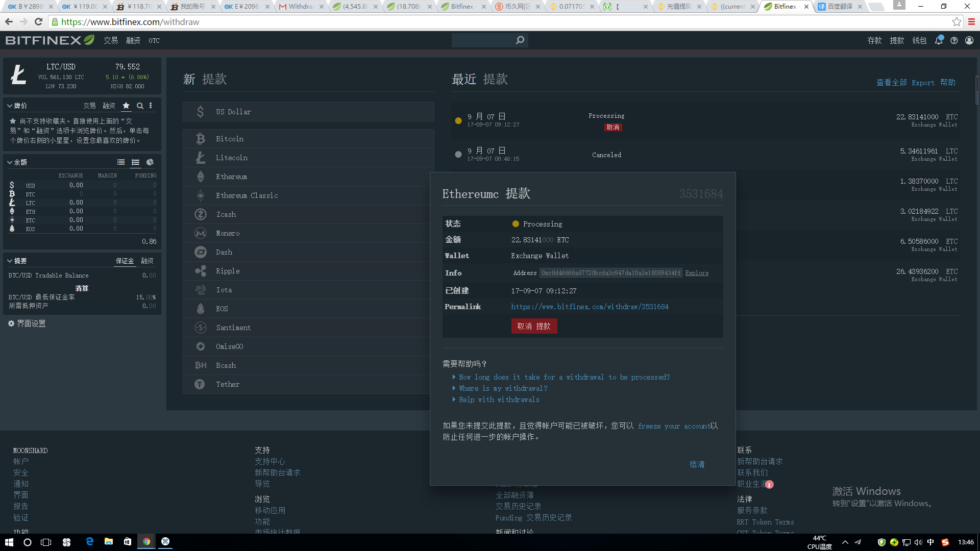The height and width of the screenshot is (551, 980).
Task: Collapse the balances panel
Action: pos(10,162)
